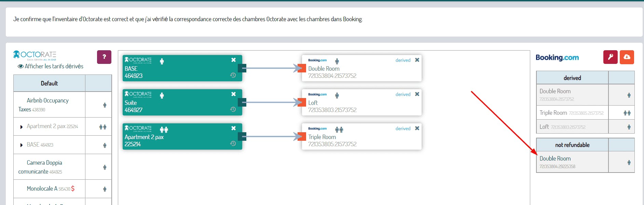Screen dimensions: 644x205
Task: Expand Apartment 2 pax 225214 tree row
Action: [22, 127]
